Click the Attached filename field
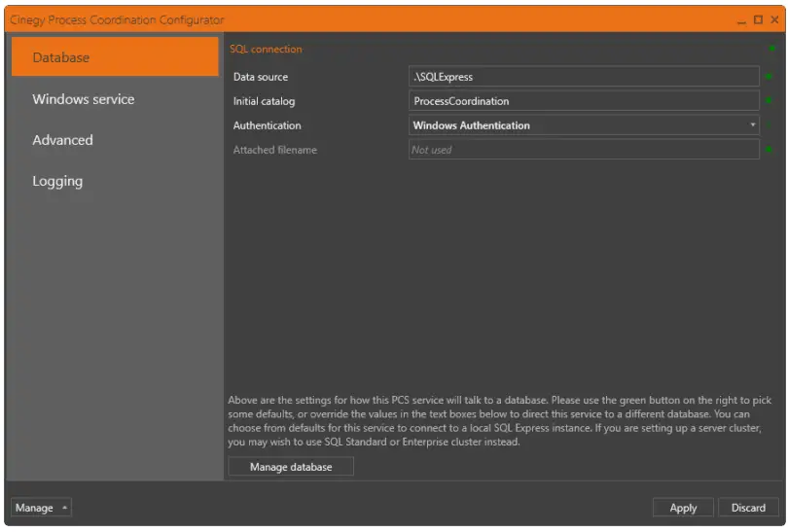 click(584, 150)
